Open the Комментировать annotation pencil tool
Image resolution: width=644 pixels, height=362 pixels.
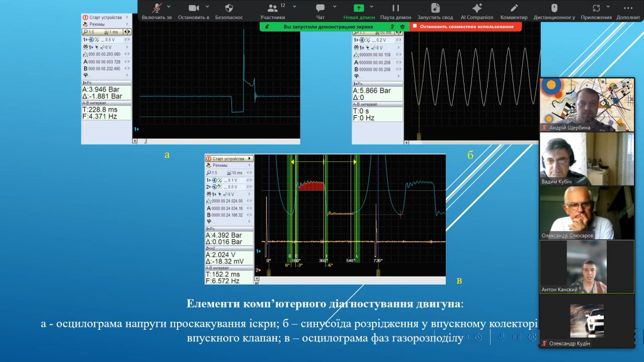pos(514,9)
